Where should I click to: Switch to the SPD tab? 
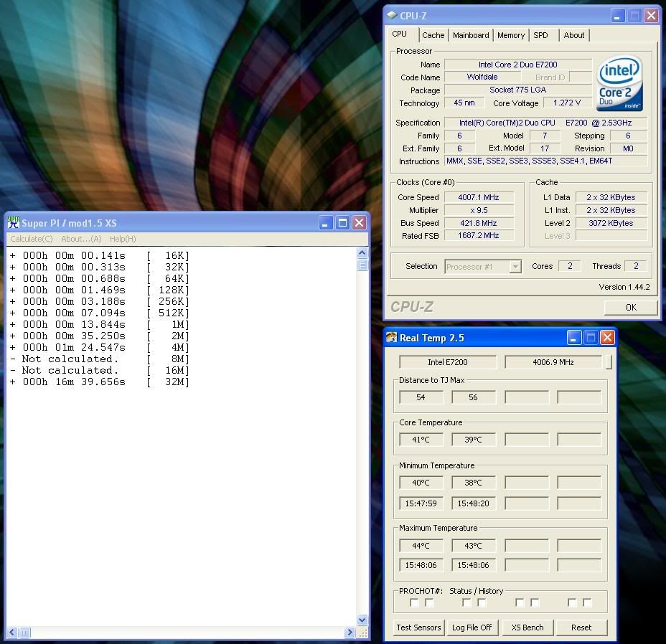(540, 35)
